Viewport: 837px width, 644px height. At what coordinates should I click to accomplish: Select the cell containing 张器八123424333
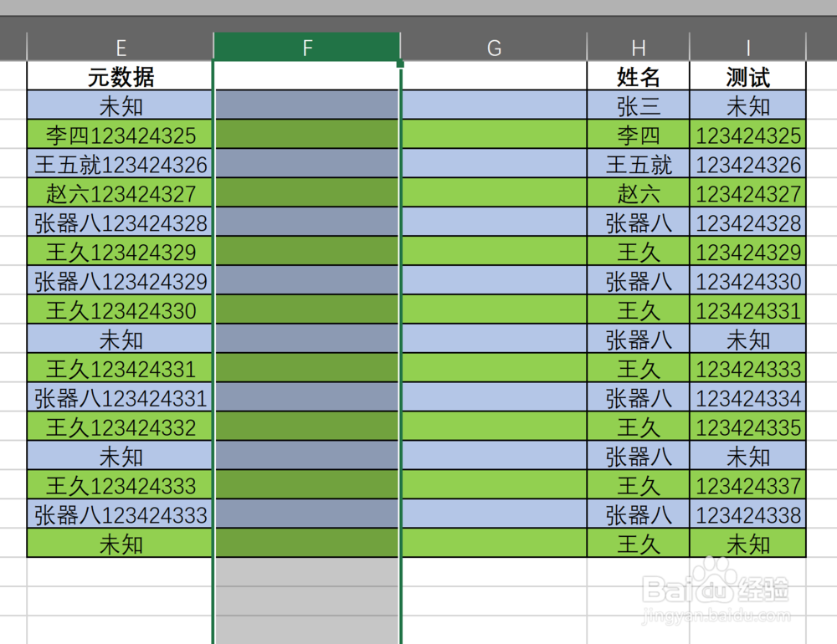120,515
